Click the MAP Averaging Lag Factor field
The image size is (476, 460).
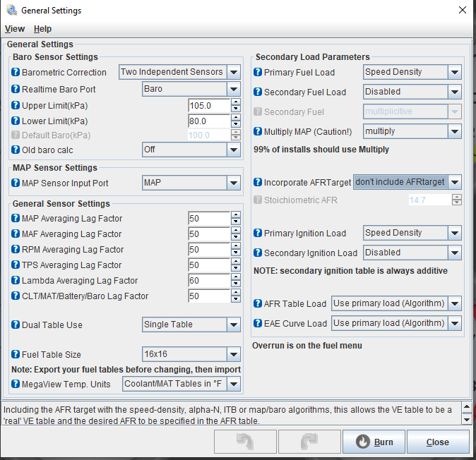(204, 219)
